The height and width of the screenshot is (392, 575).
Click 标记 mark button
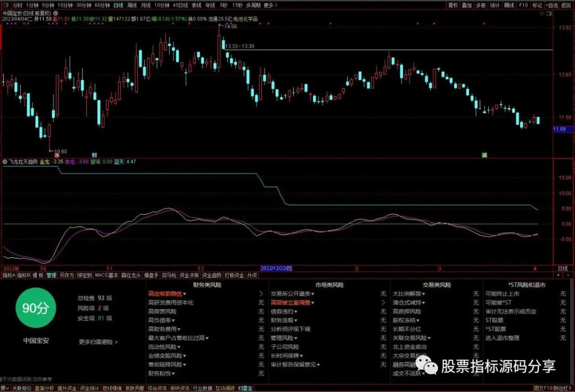pyautogui.click(x=537, y=5)
